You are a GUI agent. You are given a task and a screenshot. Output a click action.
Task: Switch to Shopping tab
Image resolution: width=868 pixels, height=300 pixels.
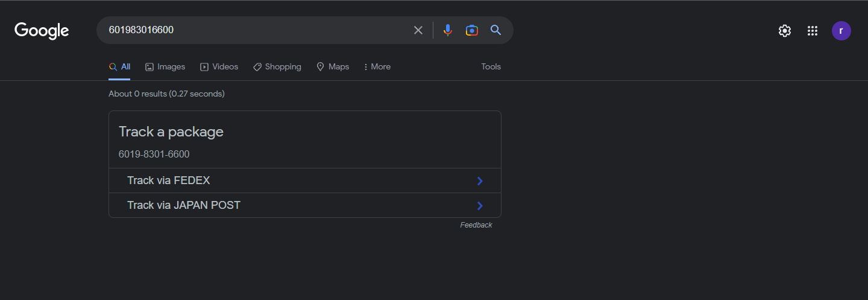click(277, 67)
